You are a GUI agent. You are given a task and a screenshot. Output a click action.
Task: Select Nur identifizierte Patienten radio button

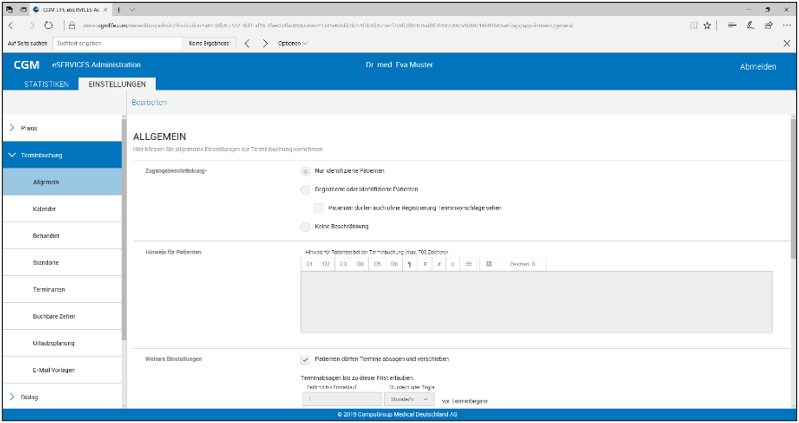pyautogui.click(x=305, y=171)
